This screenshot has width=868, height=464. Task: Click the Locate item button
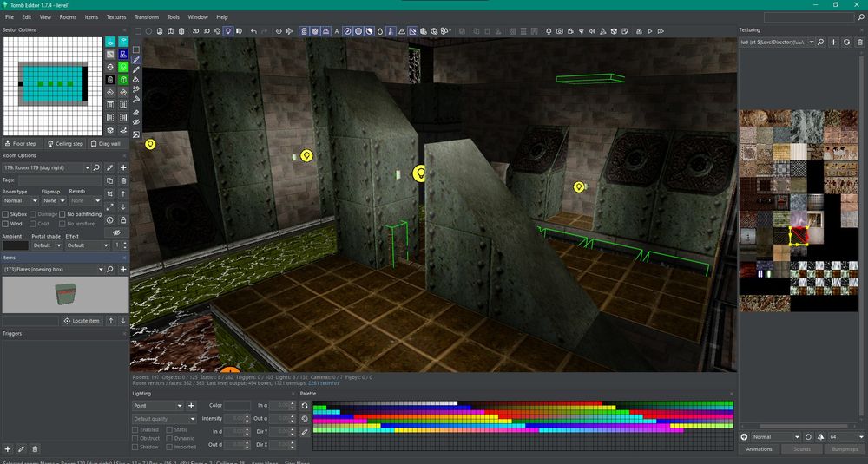(82, 321)
